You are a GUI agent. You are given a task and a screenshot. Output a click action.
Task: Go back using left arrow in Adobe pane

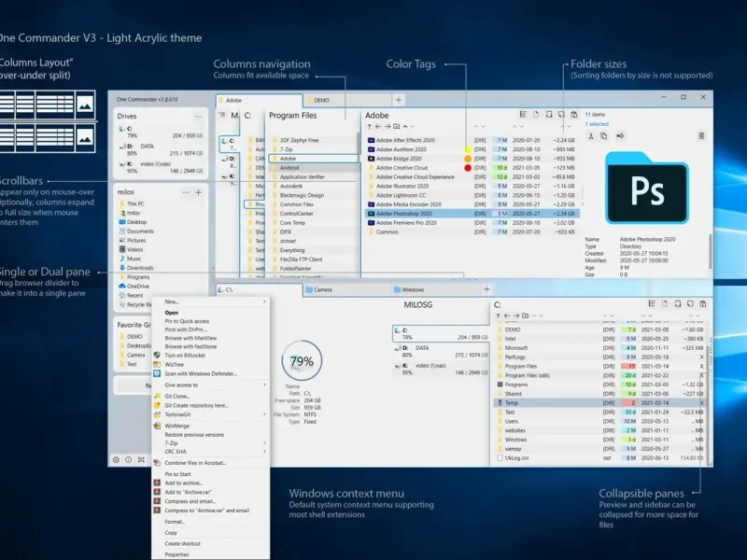pyautogui.click(x=378, y=127)
